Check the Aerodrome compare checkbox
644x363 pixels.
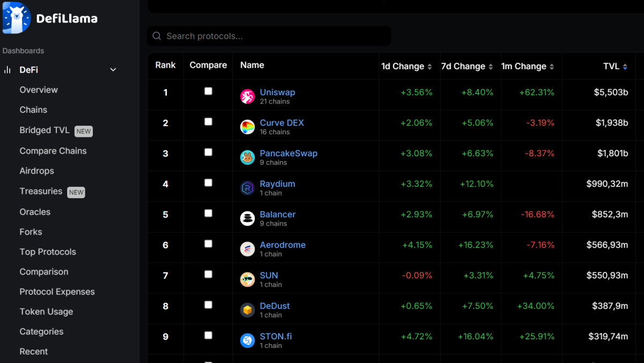[x=208, y=244]
